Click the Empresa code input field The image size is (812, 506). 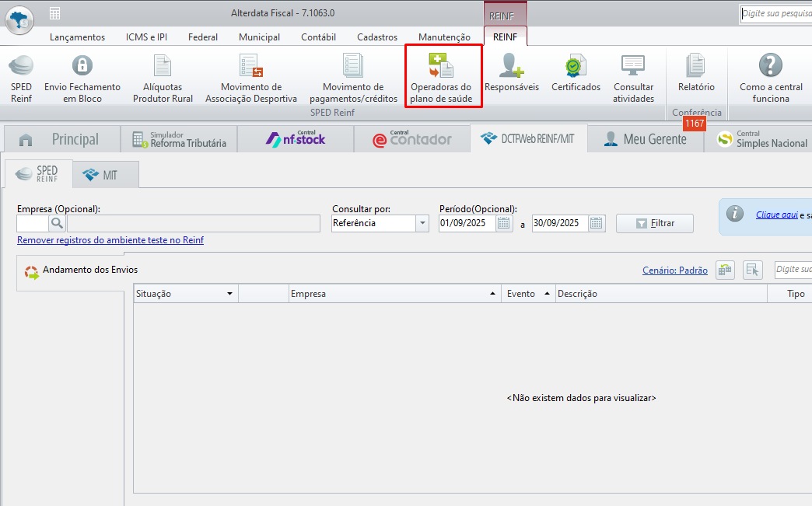point(33,224)
